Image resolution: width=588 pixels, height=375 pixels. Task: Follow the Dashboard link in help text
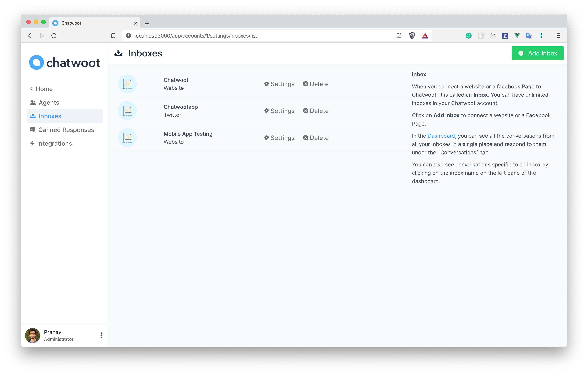point(441,136)
